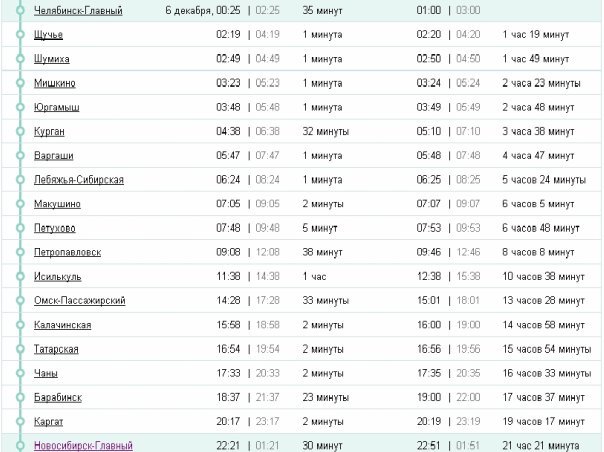The image size is (604, 452).
Task: Open the Челябинск-Главный station link
Action: pos(78,11)
